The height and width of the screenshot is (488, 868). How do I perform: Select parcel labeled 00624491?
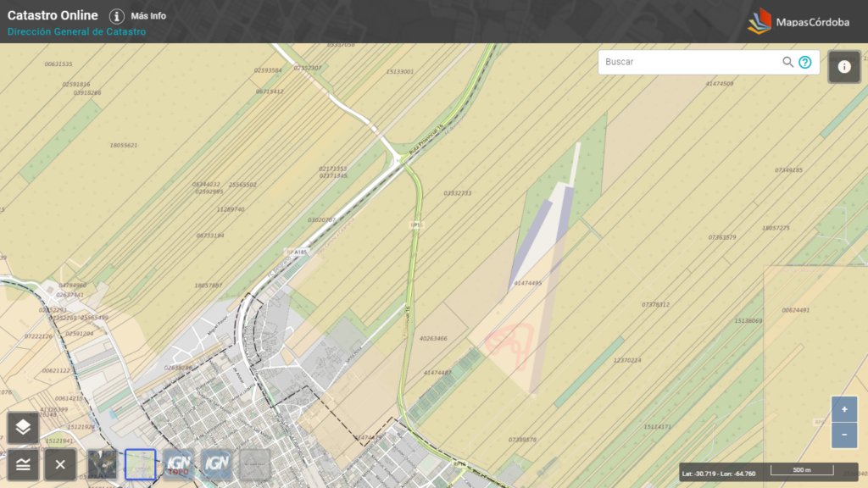(795, 310)
